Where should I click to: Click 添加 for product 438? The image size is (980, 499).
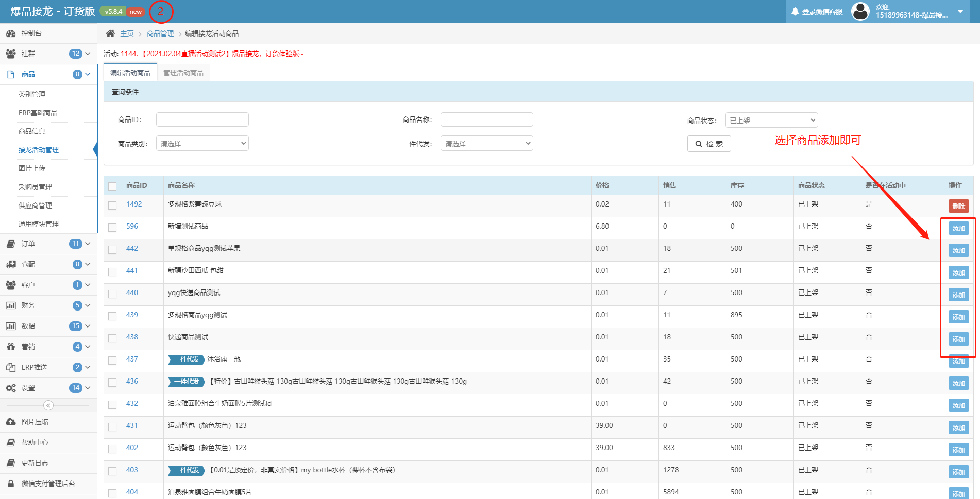pos(959,339)
